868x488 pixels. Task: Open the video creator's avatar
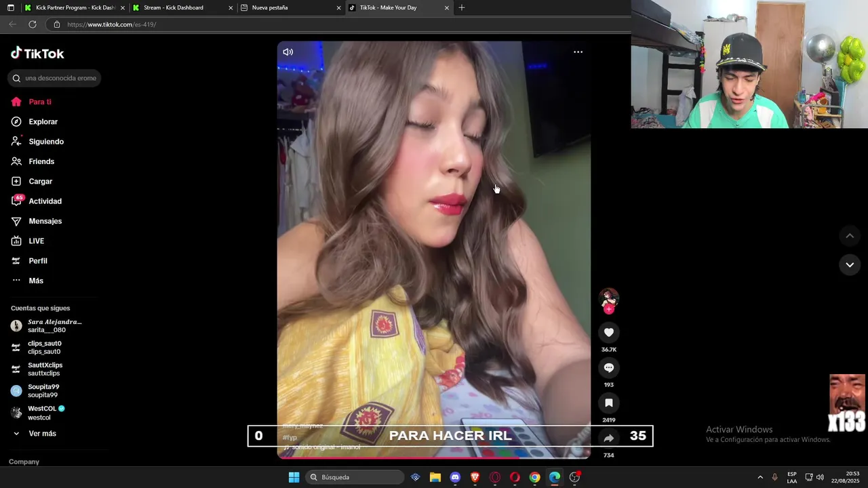pyautogui.click(x=609, y=298)
